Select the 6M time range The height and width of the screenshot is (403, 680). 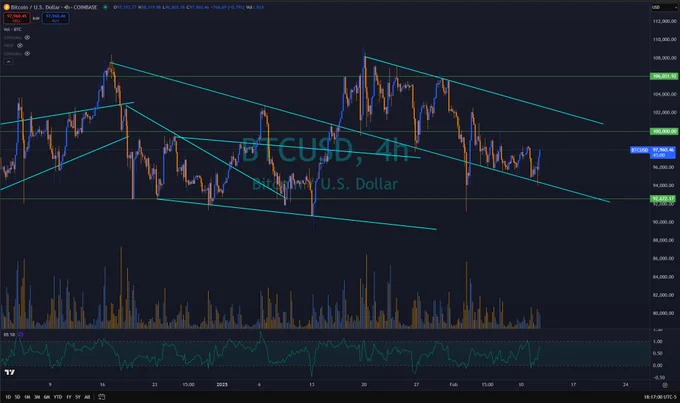click(47, 397)
